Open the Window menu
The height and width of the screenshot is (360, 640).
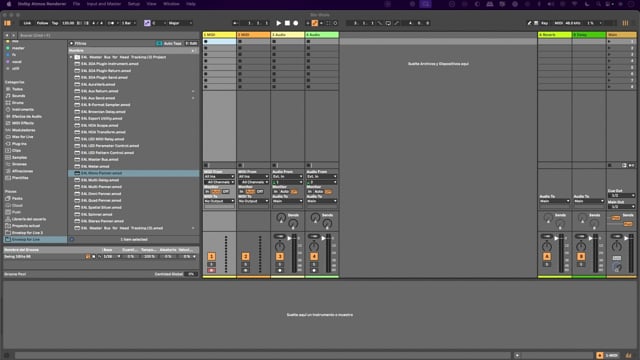(171, 4)
